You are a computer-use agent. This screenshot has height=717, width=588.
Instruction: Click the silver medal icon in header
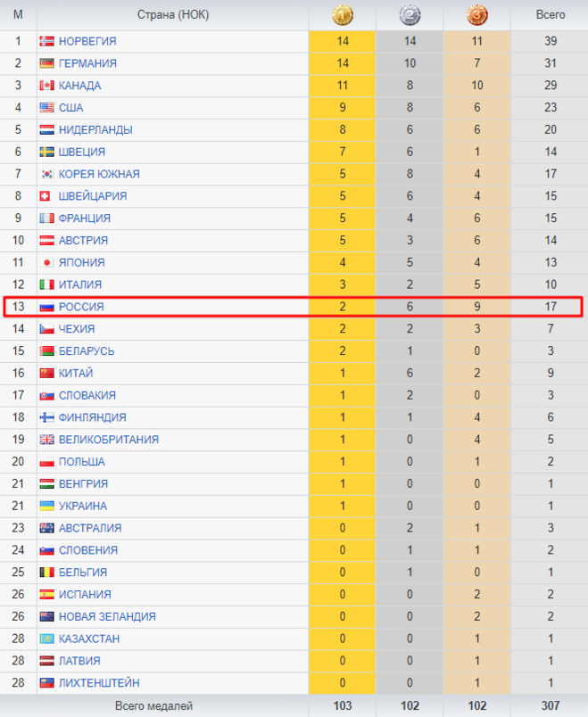[x=409, y=15]
